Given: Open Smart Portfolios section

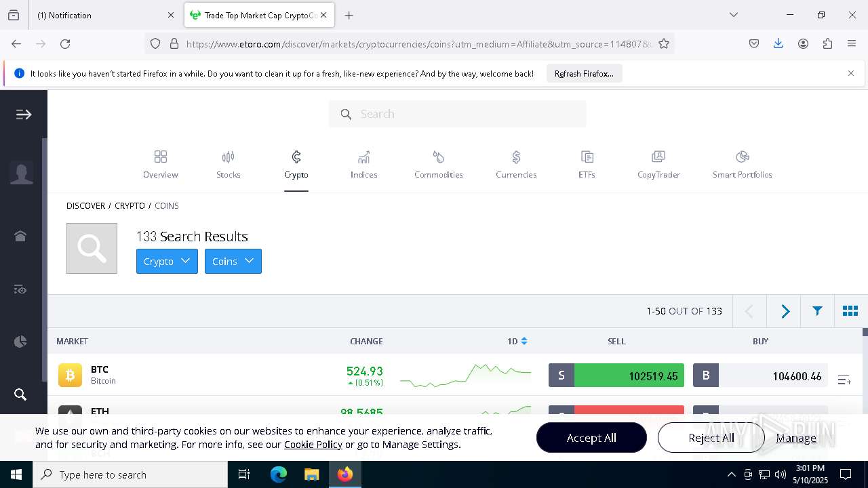Looking at the screenshot, I should (x=743, y=165).
